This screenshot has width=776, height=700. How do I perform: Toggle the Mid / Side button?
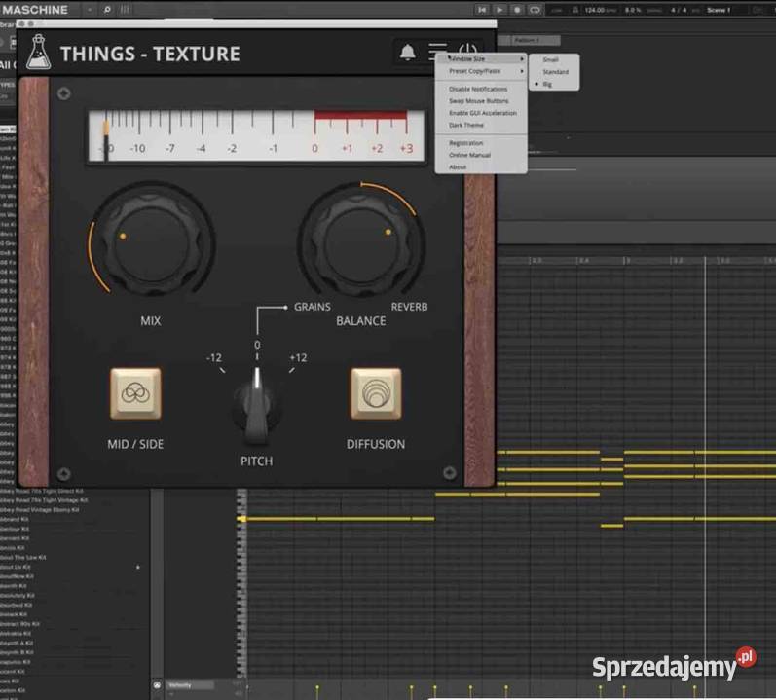coord(135,393)
